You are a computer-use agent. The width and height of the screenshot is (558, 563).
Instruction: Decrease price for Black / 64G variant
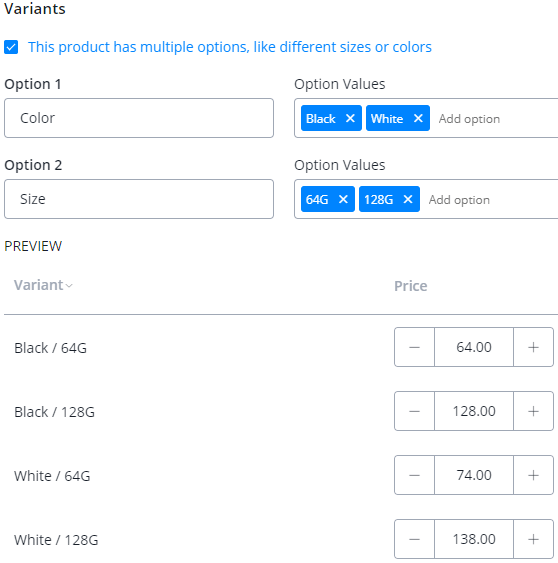pos(414,347)
